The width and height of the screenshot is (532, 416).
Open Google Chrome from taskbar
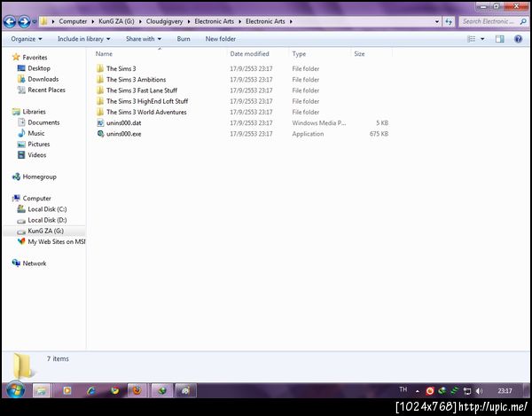pyautogui.click(x=114, y=391)
